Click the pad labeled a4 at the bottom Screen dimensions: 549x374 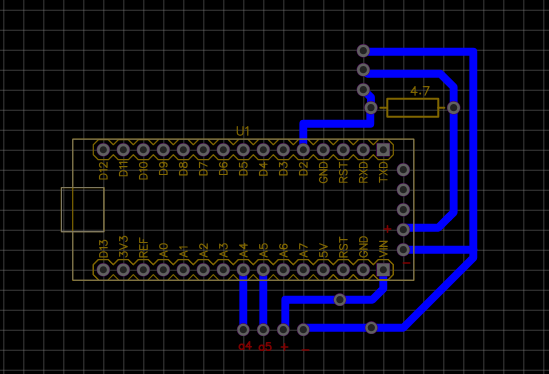point(243,330)
